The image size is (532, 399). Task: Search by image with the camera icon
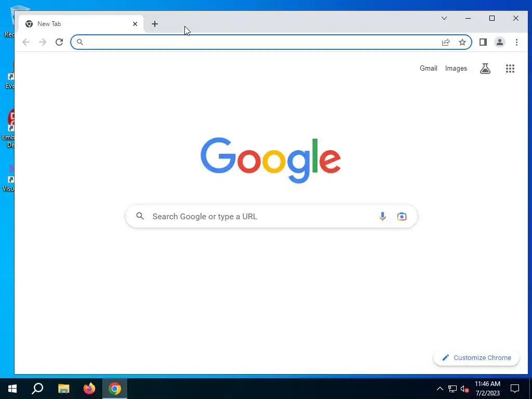402,217
